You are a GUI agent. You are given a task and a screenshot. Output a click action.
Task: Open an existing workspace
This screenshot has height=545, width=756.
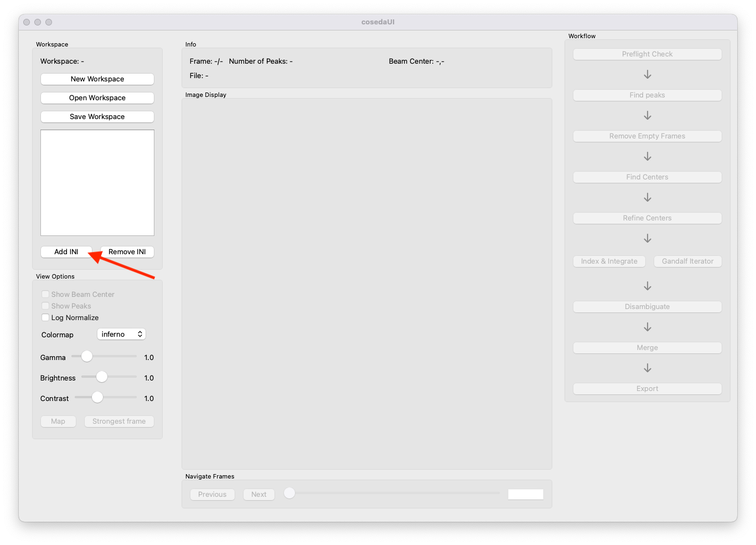click(x=97, y=98)
